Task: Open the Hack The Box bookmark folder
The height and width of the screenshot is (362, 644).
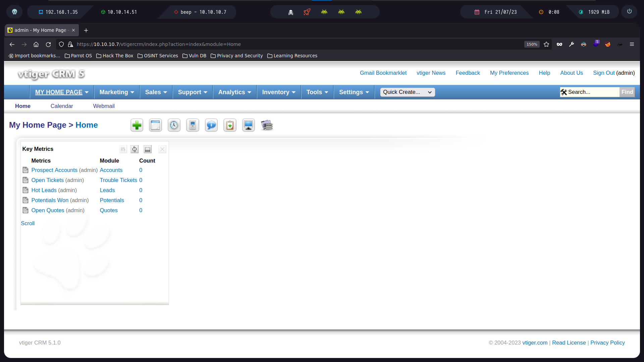Action: (115, 56)
